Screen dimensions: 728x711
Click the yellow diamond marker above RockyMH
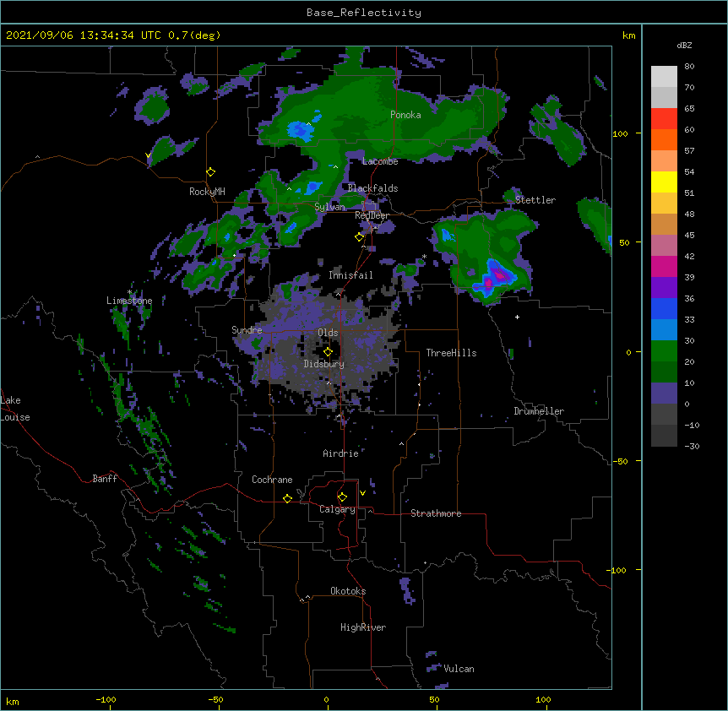pos(211,172)
